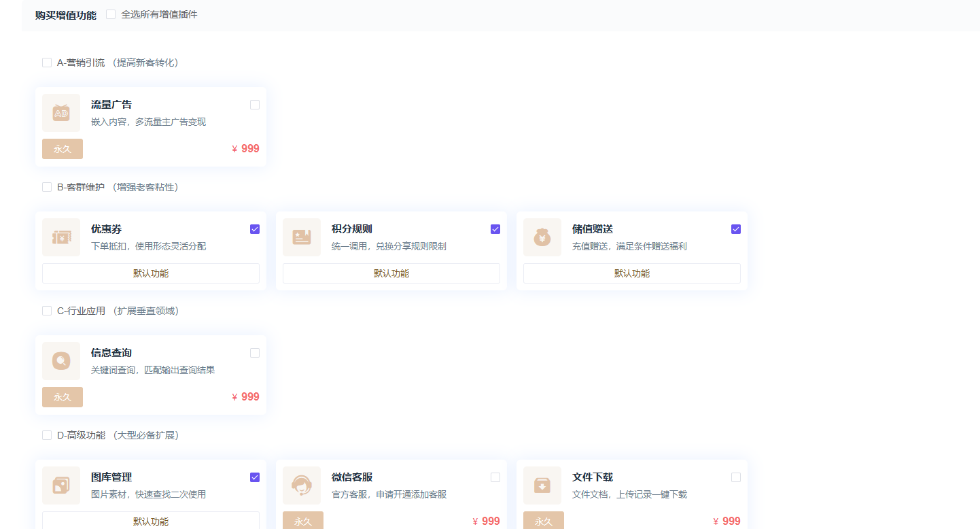Click the 信息查询 search icon
The image size is (980, 529).
click(x=61, y=361)
